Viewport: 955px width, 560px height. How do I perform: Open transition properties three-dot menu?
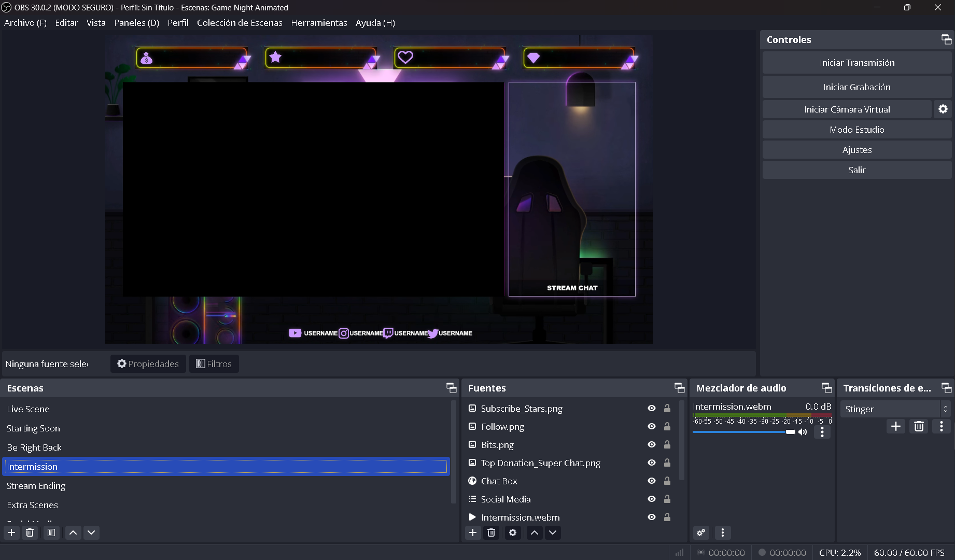click(x=942, y=426)
